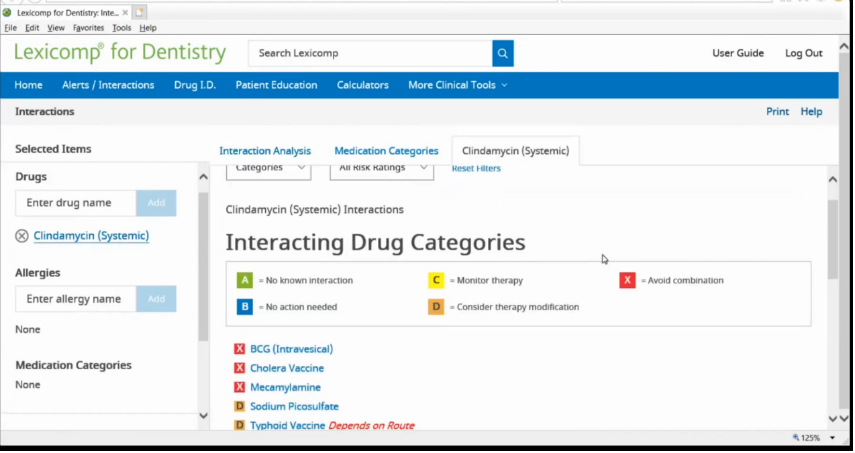Click the green A legend badge
855x453 pixels.
[x=244, y=280]
